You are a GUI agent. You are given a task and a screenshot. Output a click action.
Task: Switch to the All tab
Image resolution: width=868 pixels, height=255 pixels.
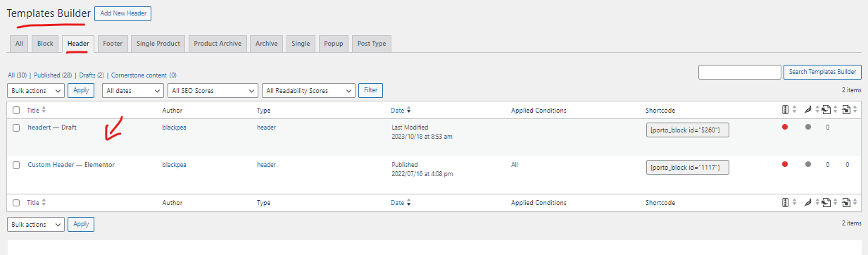click(x=19, y=44)
